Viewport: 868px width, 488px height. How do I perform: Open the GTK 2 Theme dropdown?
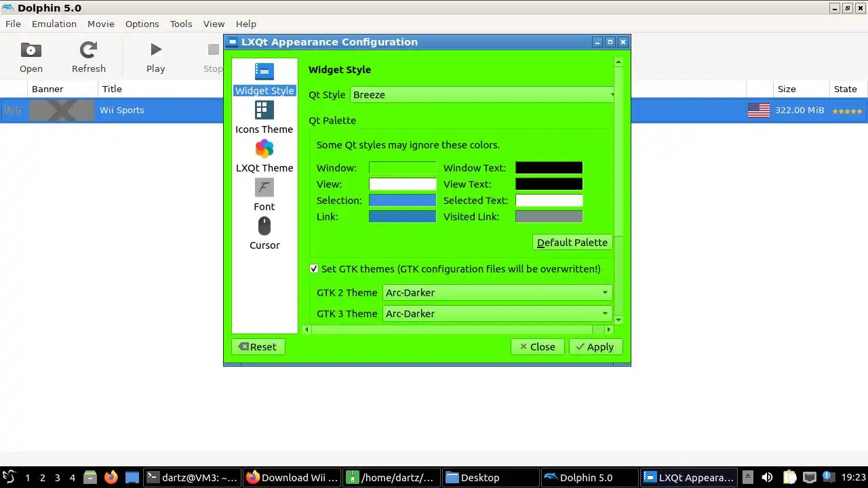(x=497, y=293)
